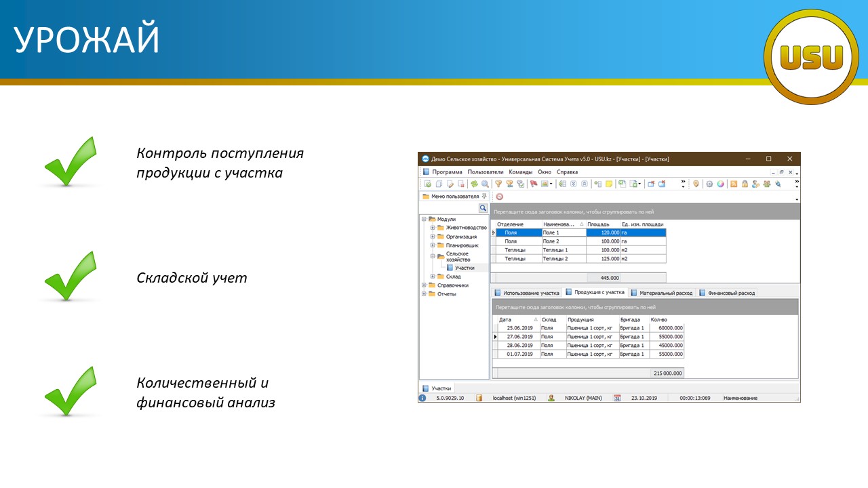Click the green refresh arrows toolbar icon
Viewport: 868px width, 488px height.
(x=475, y=184)
